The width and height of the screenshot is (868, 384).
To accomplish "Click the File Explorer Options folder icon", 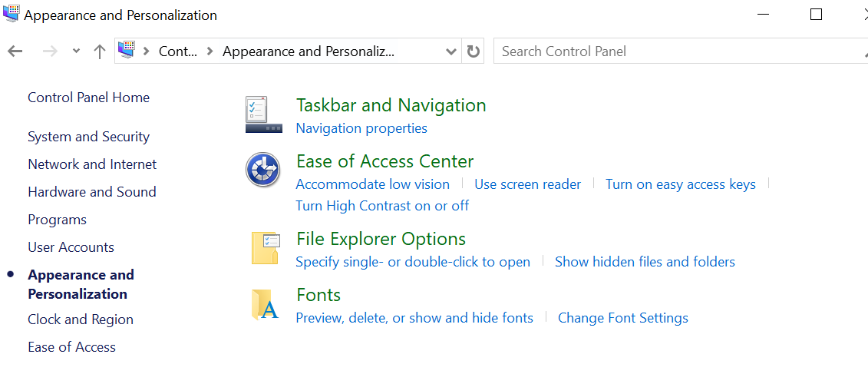I will (x=265, y=248).
